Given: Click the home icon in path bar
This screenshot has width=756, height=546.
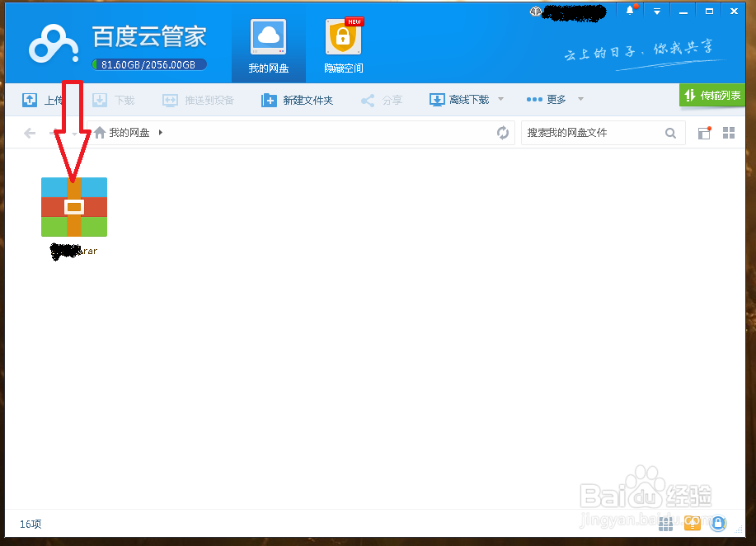Looking at the screenshot, I should pyautogui.click(x=100, y=132).
